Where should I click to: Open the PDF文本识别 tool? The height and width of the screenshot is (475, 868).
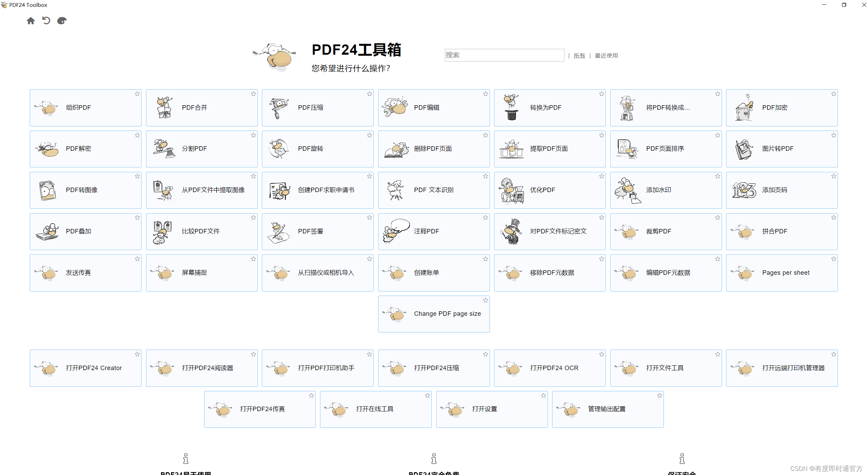tap(434, 190)
